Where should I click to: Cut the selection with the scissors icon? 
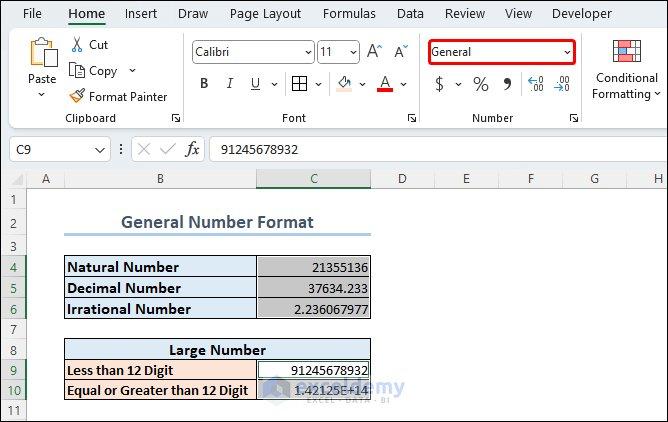[77, 45]
